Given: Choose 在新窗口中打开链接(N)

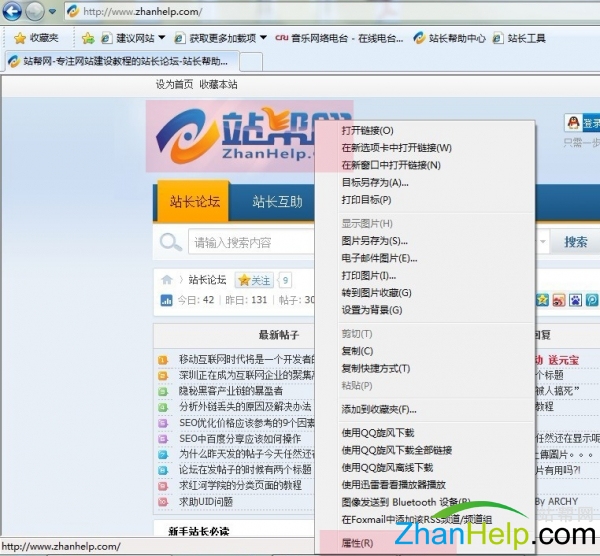Looking at the screenshot, I should (x=425, y=165).
